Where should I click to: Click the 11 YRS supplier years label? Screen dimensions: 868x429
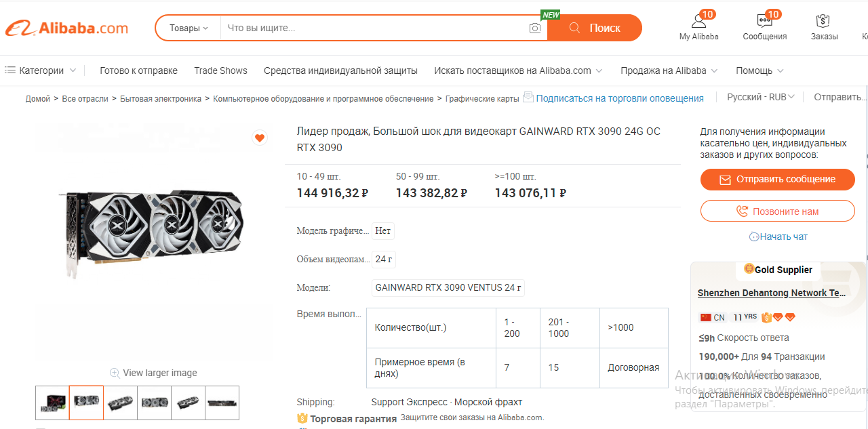(745, 316)
